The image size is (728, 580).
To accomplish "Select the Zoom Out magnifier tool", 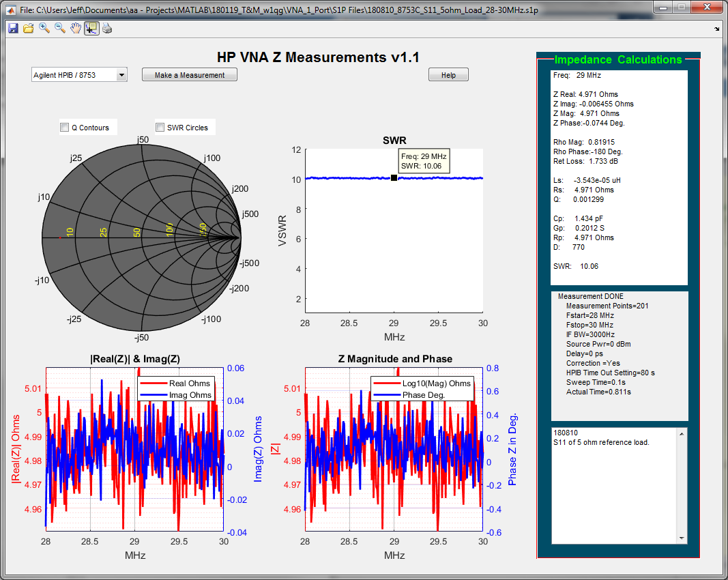I will 59,28.
